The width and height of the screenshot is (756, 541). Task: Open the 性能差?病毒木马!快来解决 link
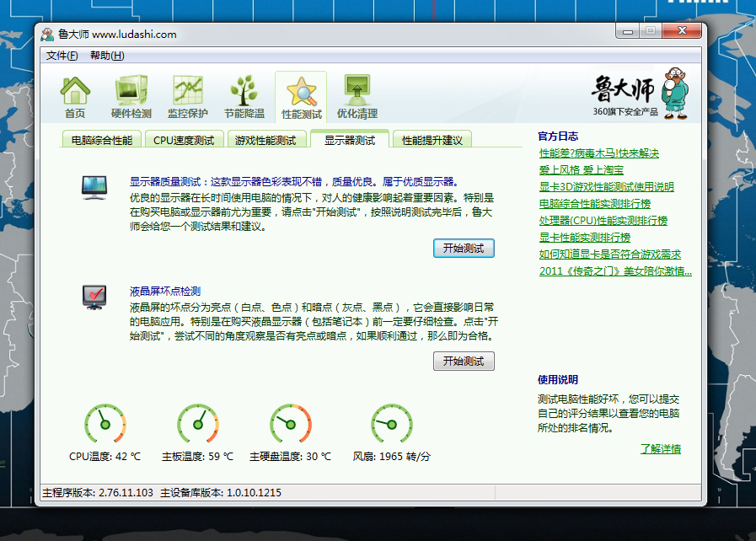599,153
